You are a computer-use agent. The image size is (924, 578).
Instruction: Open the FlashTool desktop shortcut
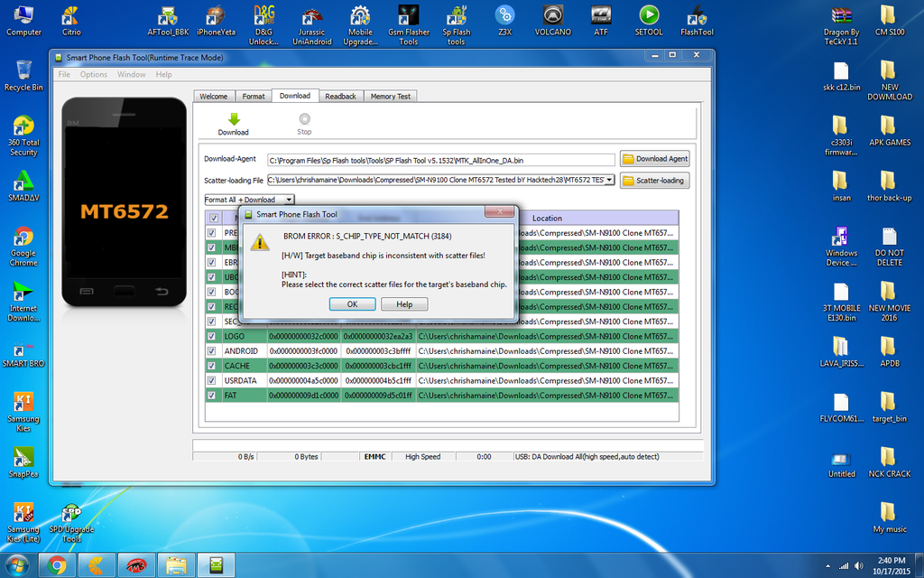pos(698,22)
